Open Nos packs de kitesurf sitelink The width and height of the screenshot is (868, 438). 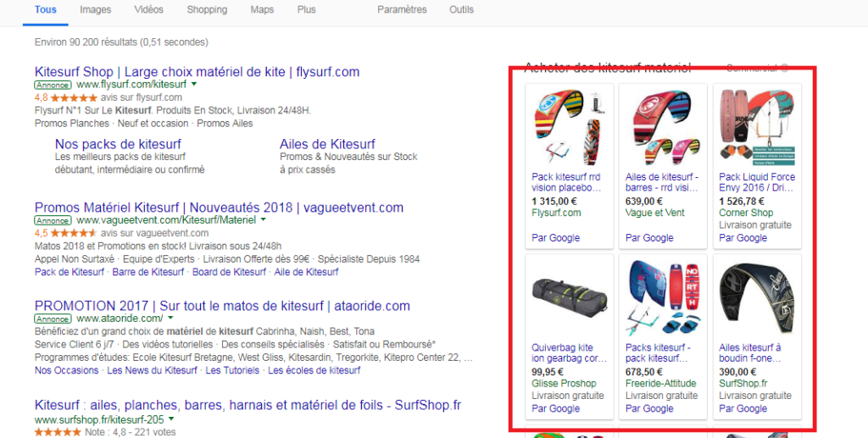pos(118,144)
